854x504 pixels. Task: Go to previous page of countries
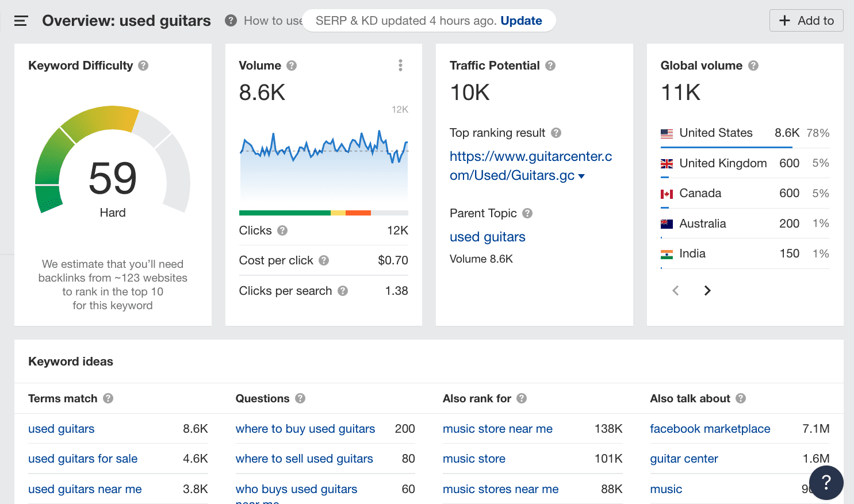(676, 291)
